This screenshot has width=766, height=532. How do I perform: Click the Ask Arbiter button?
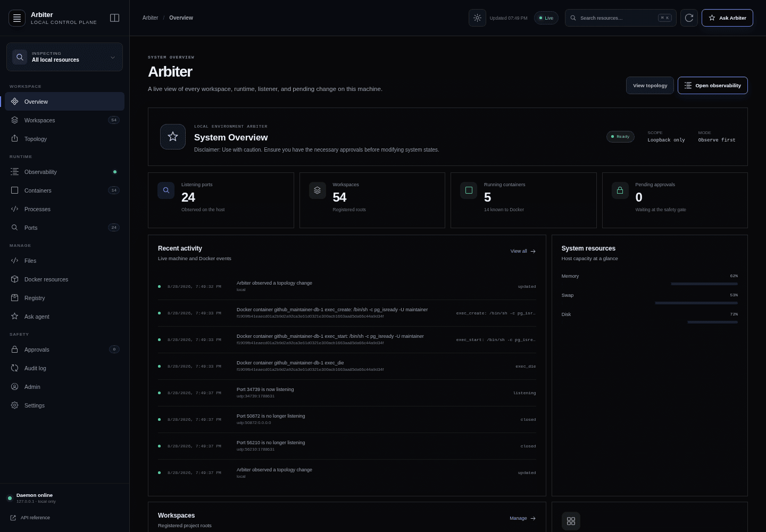[727, 18]
